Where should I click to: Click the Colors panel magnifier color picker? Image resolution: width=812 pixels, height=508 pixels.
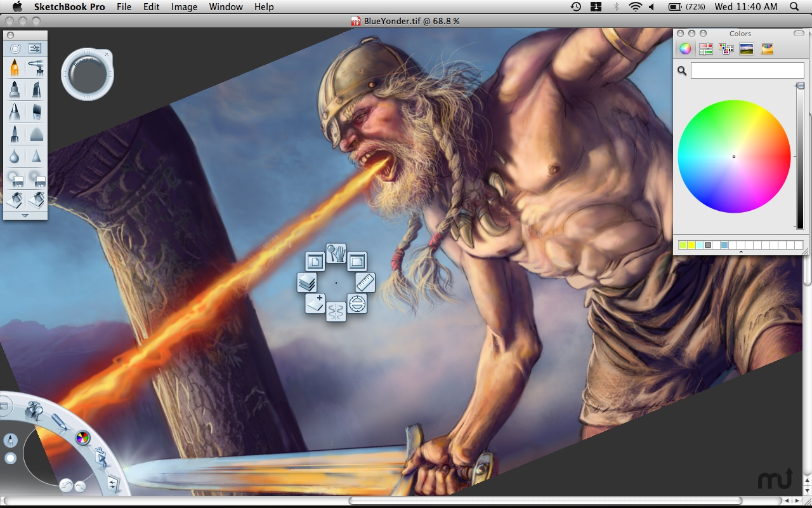coord(682,71)
